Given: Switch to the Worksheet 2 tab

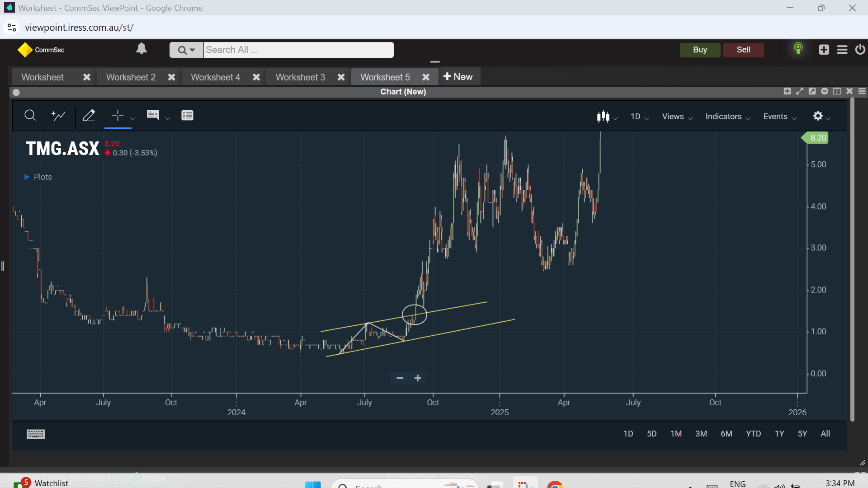Looking at the screenshot, I should point(131,77).
